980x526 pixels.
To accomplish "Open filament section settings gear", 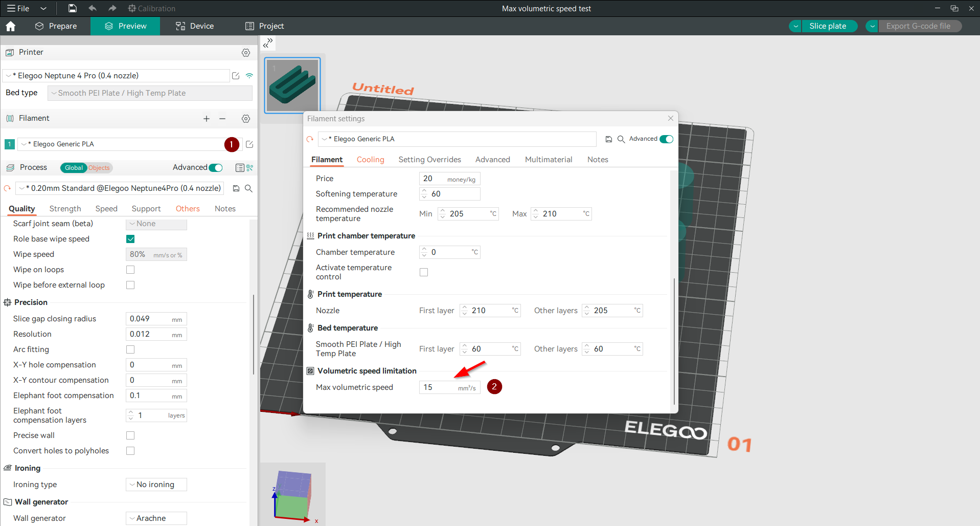I will click(246, 119).
